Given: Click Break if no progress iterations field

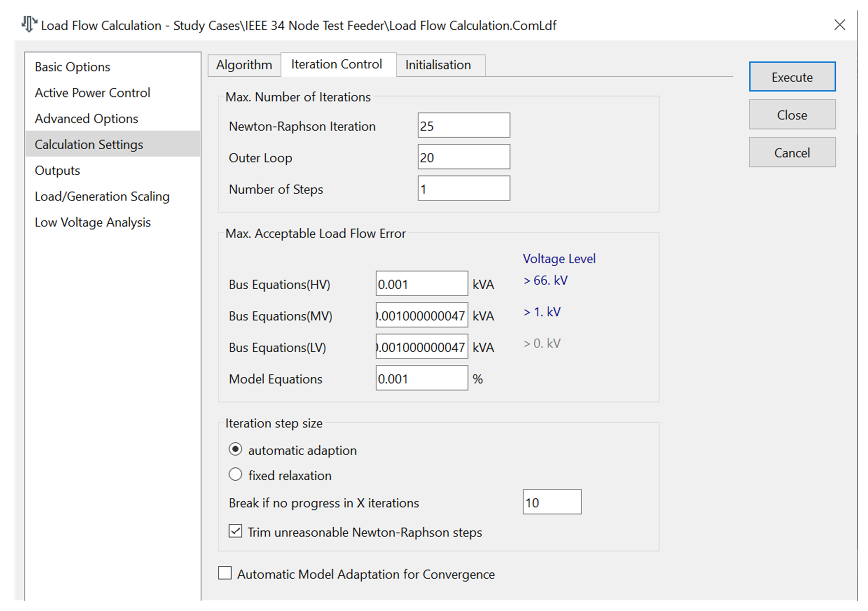Looking at the screenshot, I should click(552, 502).
